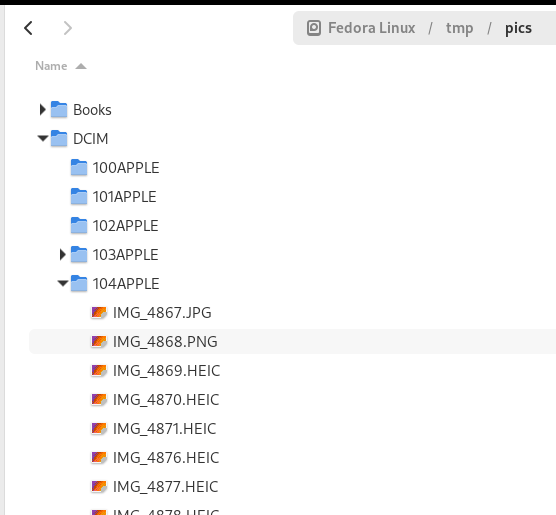556x515 pixels.
Task: Expand the Books folder
Action: [43, 110]
